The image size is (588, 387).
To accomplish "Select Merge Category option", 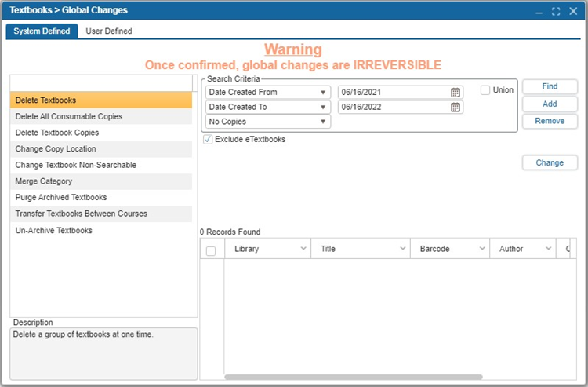I will tap(101, 181).
